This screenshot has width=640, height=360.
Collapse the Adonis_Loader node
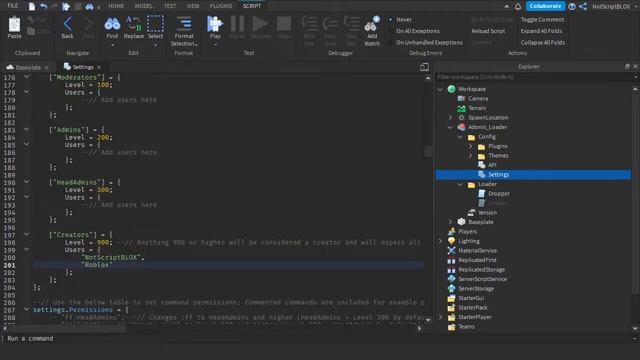click(450, 127)
